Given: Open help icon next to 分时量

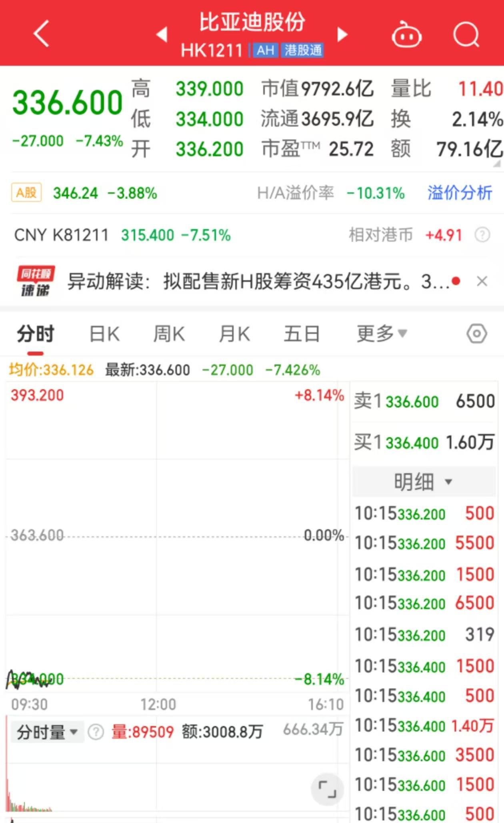Looking at the screenshot, I should click(96, 732).
